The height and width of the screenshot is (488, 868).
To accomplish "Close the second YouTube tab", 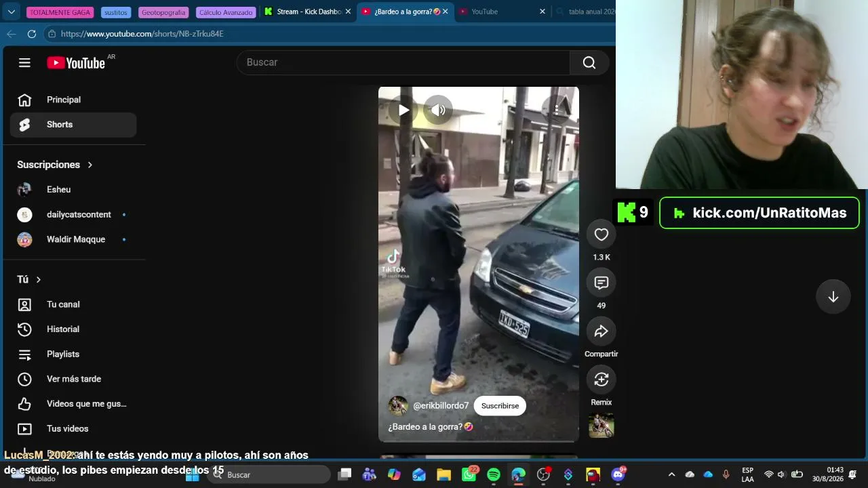I will (x=542, y=12).
